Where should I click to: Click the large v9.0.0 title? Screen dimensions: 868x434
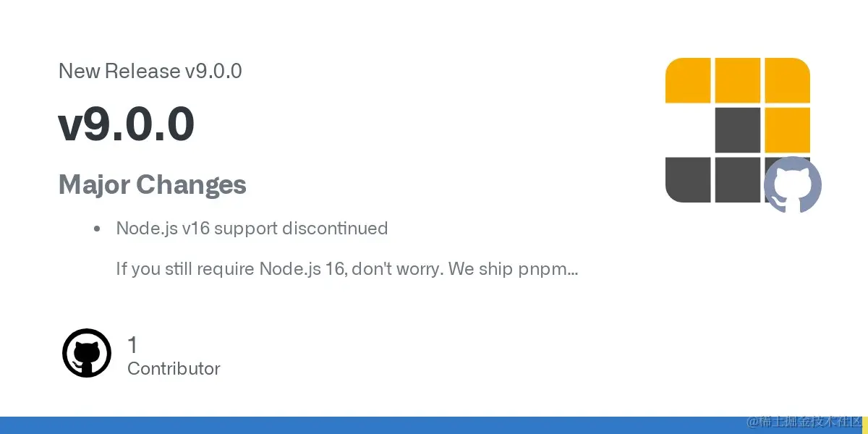[x=127, y=124]
